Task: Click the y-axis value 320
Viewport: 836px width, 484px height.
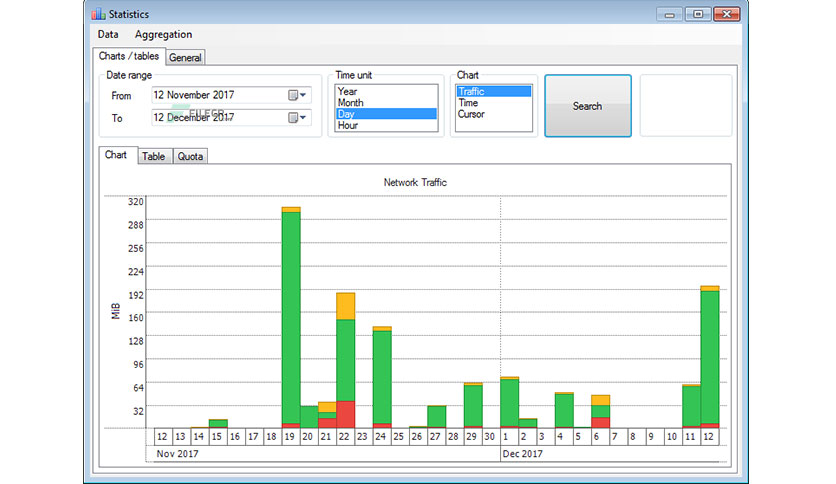Action: tap(135, 201)
